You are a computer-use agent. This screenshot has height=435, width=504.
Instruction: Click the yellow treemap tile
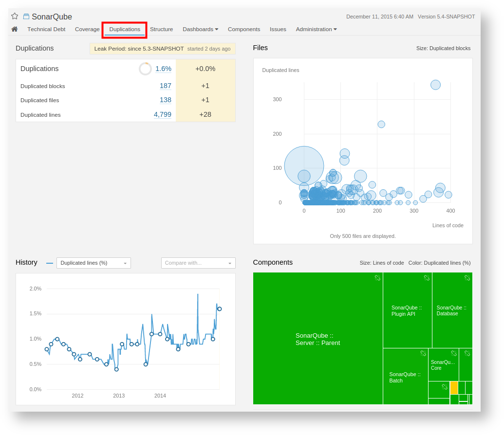click(x=454, y=388)
